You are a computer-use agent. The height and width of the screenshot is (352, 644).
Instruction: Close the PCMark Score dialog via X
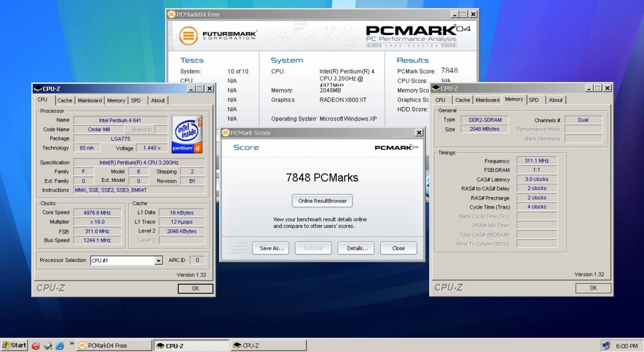tap(419, 133)
